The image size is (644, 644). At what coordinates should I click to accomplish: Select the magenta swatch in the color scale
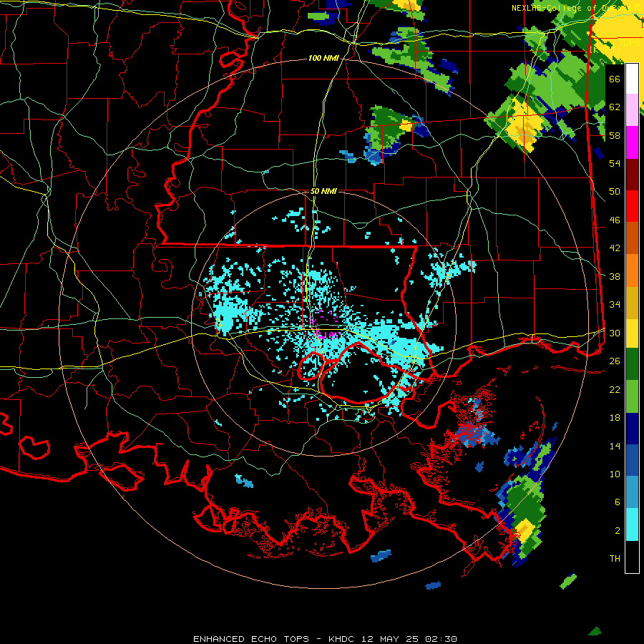point(632,142)
